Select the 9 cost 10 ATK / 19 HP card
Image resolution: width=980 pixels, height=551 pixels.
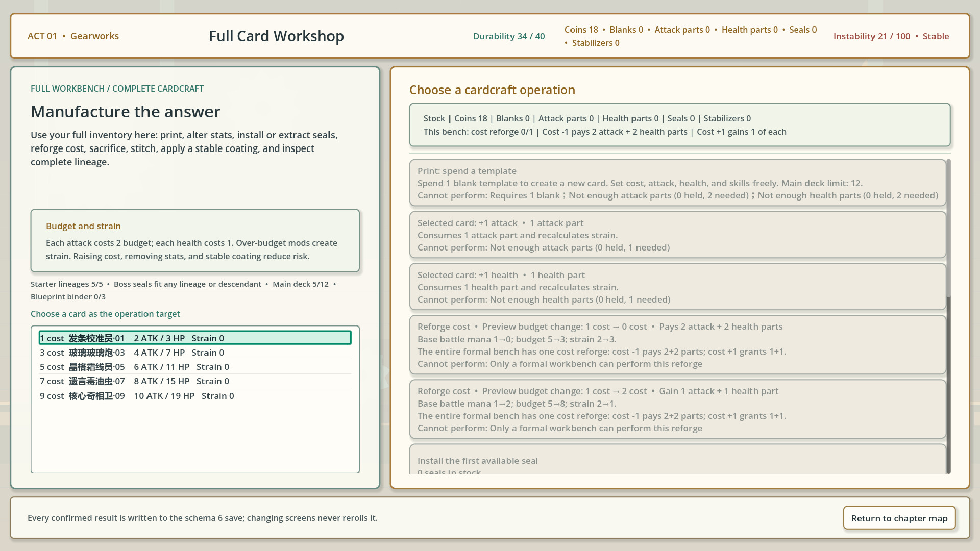(x=195, y=396)
